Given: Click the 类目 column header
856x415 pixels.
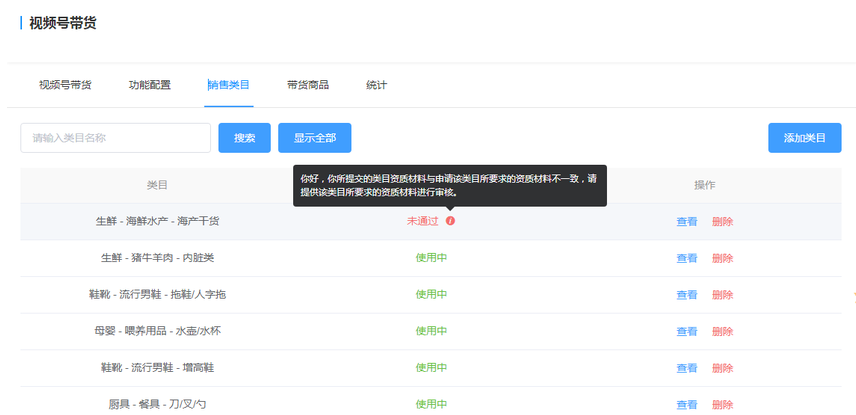Looking at the screenshot, I should [157, 185].
